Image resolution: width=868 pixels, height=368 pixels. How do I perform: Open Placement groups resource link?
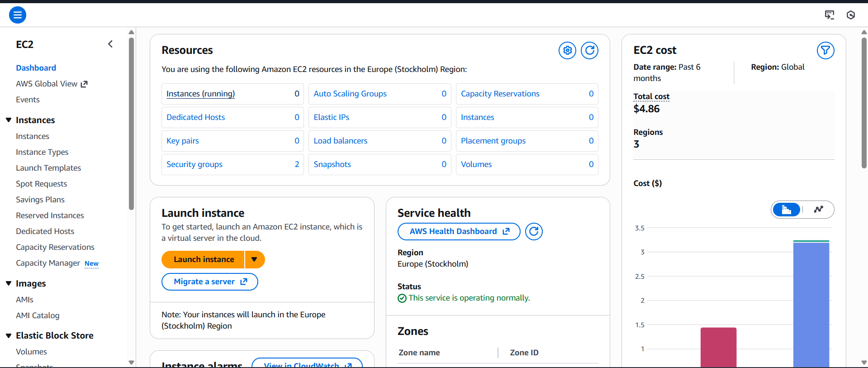point(493,141)
